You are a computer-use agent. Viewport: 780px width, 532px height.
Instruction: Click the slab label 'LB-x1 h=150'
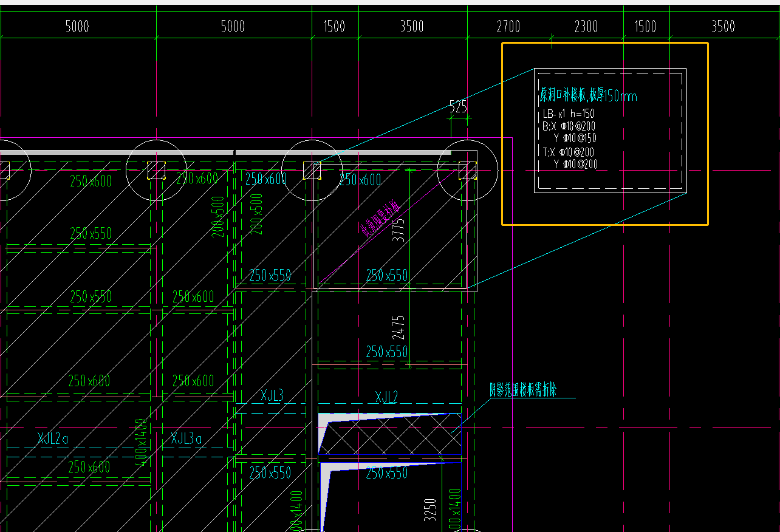click(568, 114)
